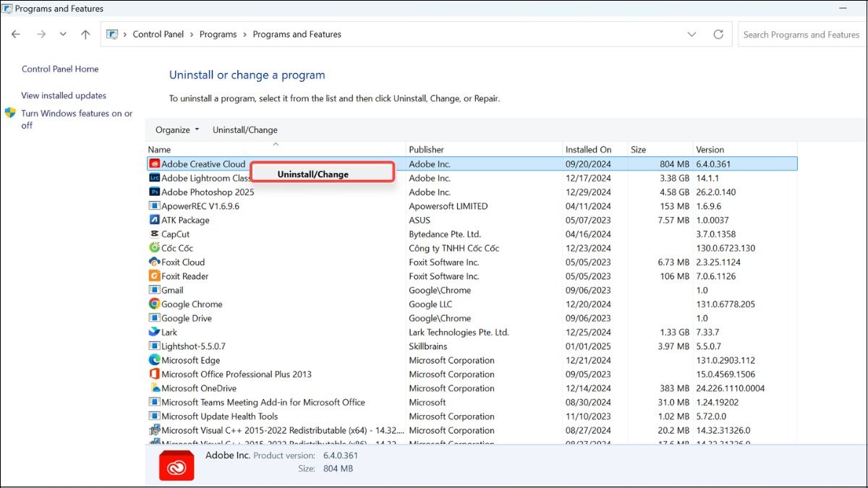868x488 pixels.
Task: Click the Cốc Cốc browser icon
Action: (154, 248)
